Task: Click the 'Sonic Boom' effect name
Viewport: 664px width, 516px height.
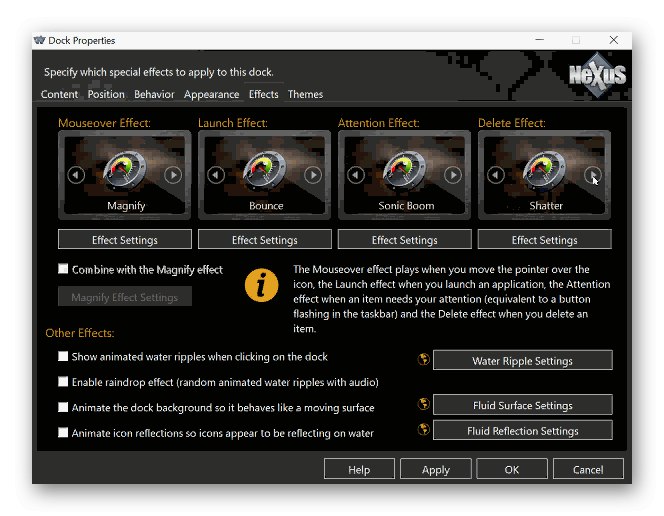Action: pyautogui.click(x=406, y=206)
